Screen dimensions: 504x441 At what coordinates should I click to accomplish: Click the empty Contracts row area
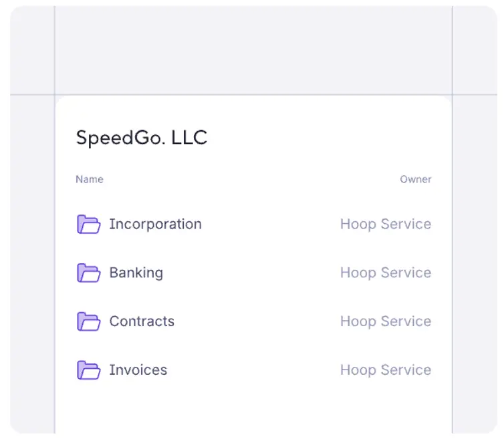point(257,321)
